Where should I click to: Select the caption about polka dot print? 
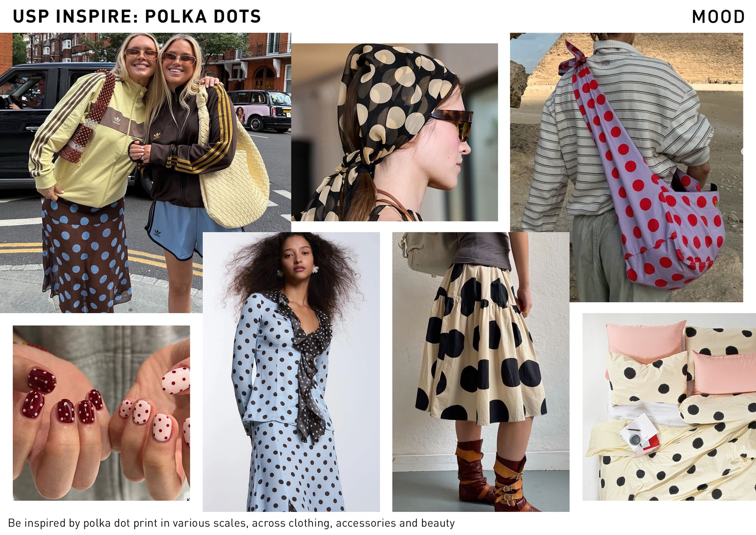tap(231, 523)
